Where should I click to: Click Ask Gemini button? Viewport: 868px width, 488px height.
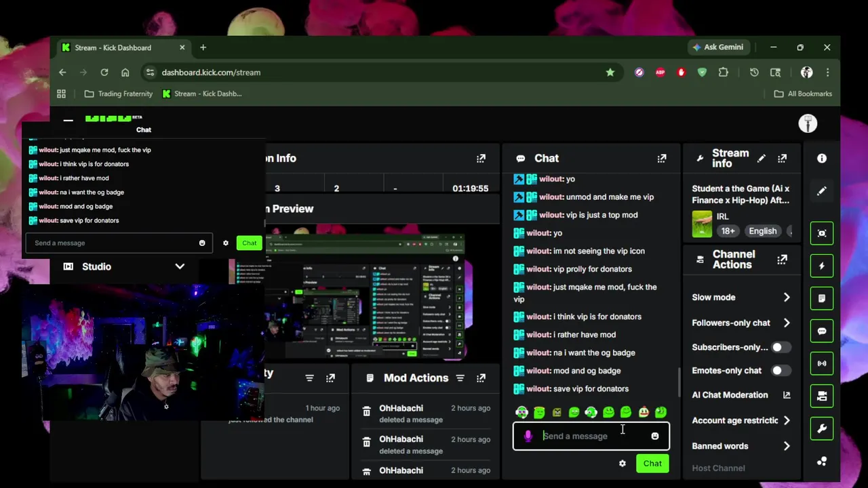click(x=717, y=47)
